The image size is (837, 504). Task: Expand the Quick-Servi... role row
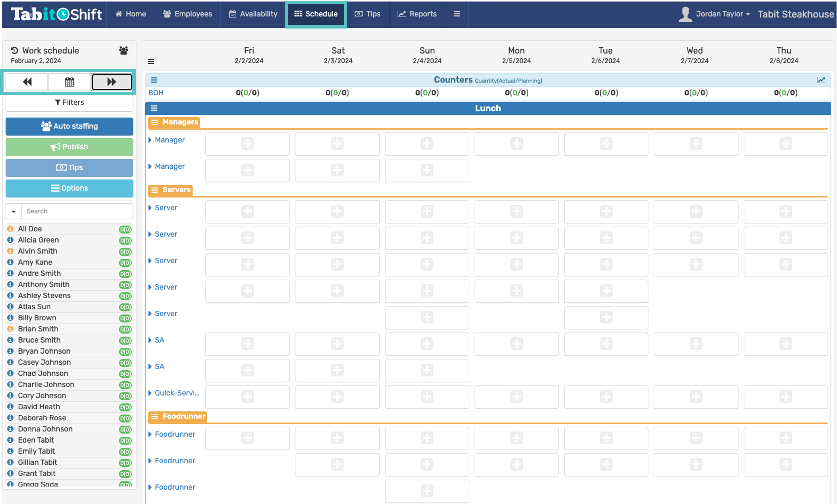(150, 393)
